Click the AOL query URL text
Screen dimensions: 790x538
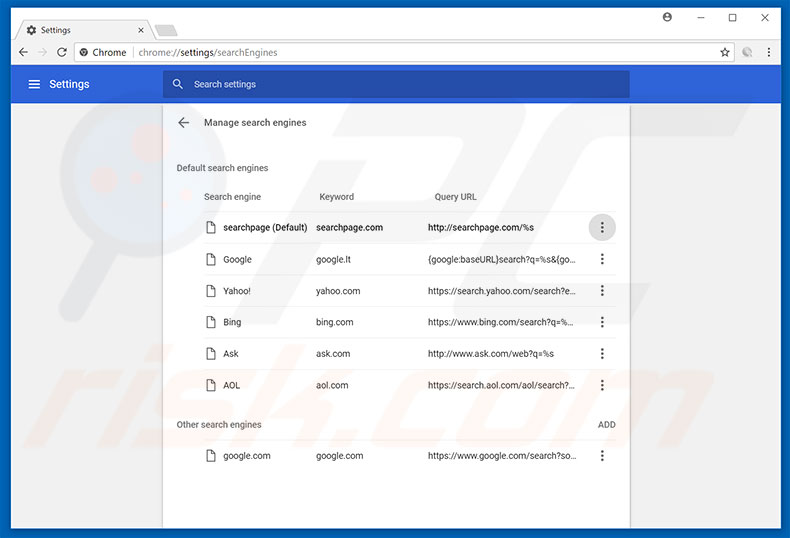coord(501,385)
